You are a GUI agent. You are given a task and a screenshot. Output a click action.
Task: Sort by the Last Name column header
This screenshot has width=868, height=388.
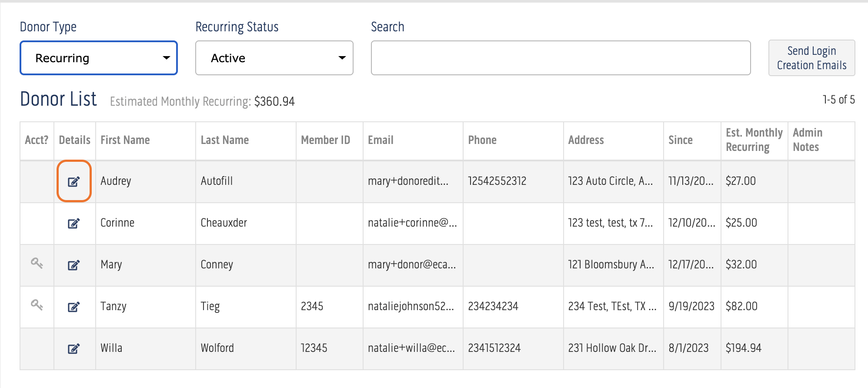225,140
